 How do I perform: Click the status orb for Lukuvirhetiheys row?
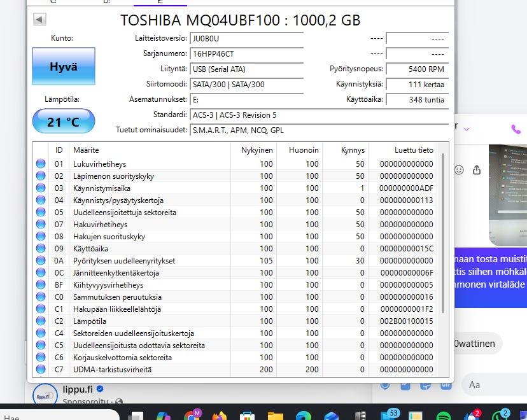click(x=41, y=164)
